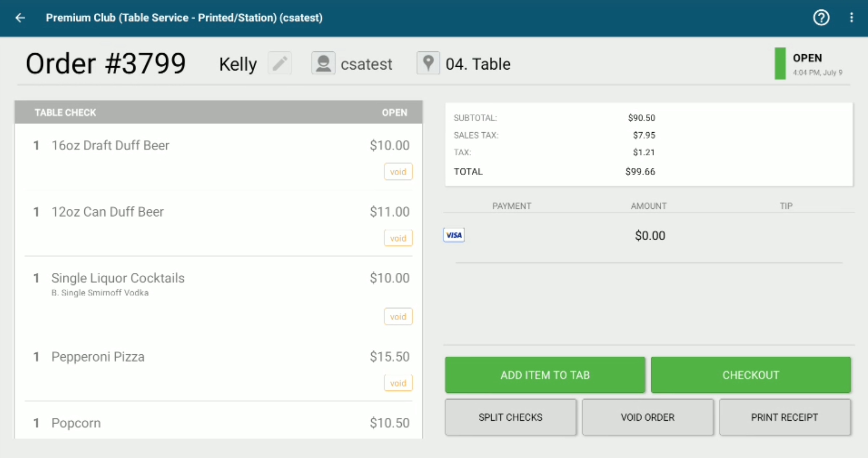Open Split Checks
The width and height of the screenshot is (868, 458).
pos(510,417)
